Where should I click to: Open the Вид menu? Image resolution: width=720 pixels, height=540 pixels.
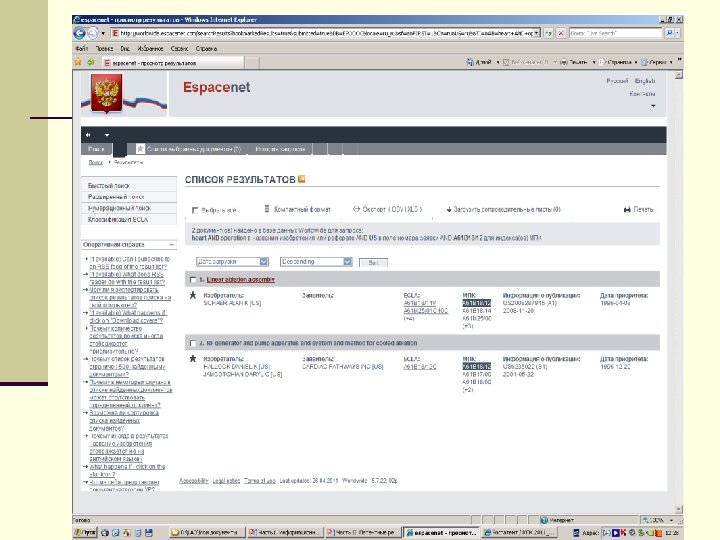point(125,48)
